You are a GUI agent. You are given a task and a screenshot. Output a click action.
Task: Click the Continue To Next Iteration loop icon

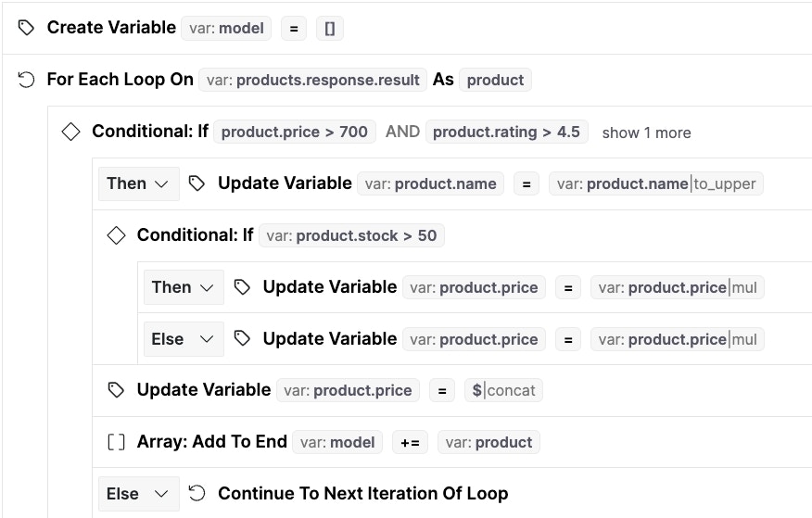(x=197, y=494)
